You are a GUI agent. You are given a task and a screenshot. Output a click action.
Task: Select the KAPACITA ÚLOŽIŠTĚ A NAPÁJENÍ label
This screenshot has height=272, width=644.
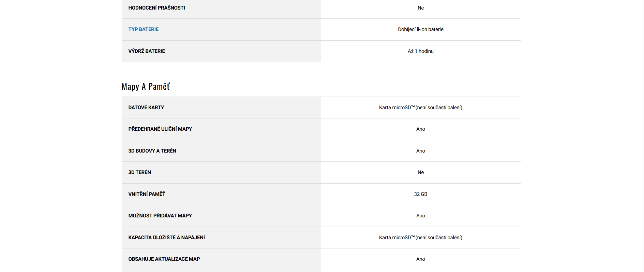[166, 238]
